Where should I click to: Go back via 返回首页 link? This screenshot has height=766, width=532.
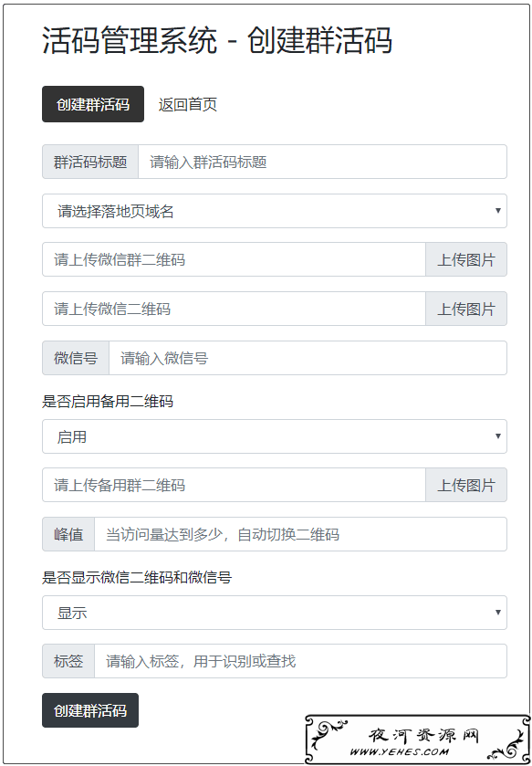click(187, 104)
